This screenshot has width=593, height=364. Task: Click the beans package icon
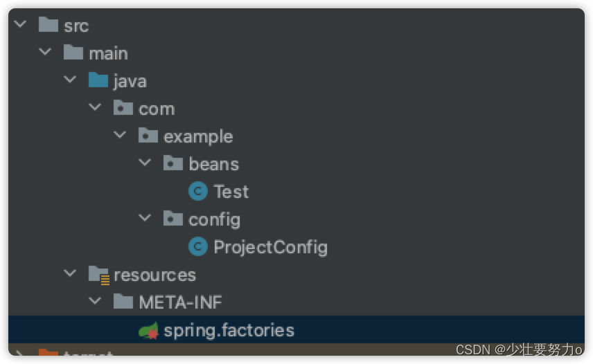[173, 164]
